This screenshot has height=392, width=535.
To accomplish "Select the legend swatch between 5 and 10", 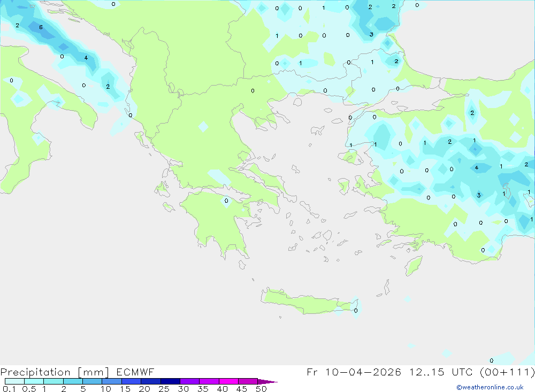I will (93, 381).
